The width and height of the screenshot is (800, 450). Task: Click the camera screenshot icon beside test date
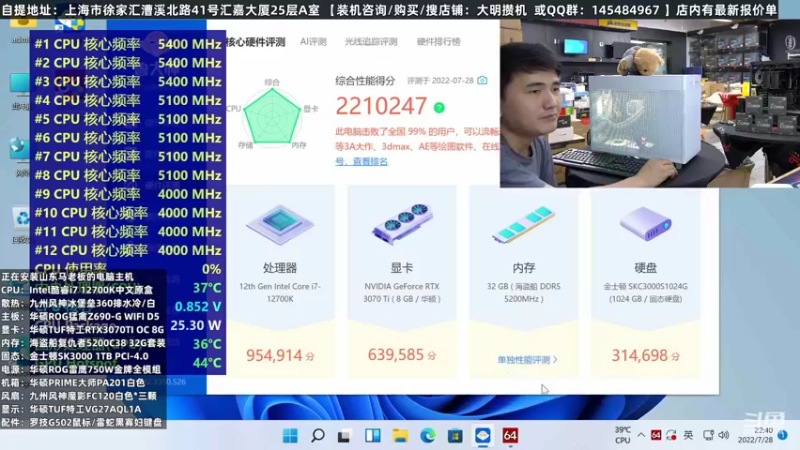(x=482, y=81)
